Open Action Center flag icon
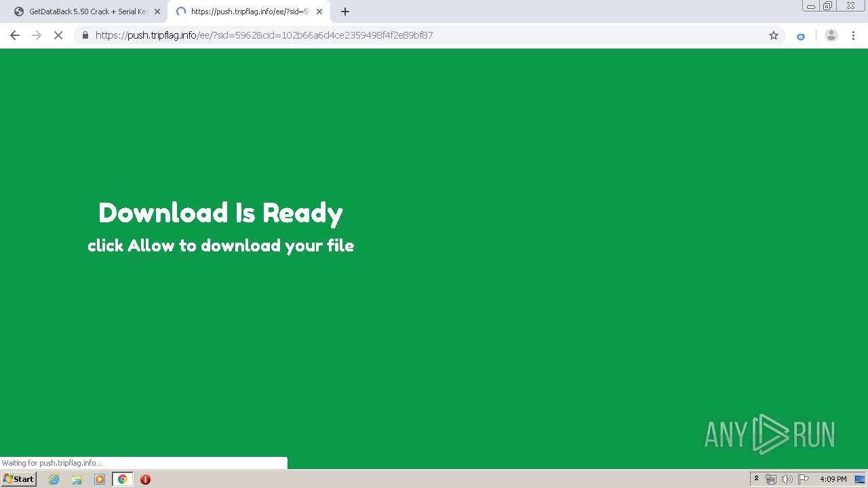Screen dimensions: 868x488 pos(804,479)
